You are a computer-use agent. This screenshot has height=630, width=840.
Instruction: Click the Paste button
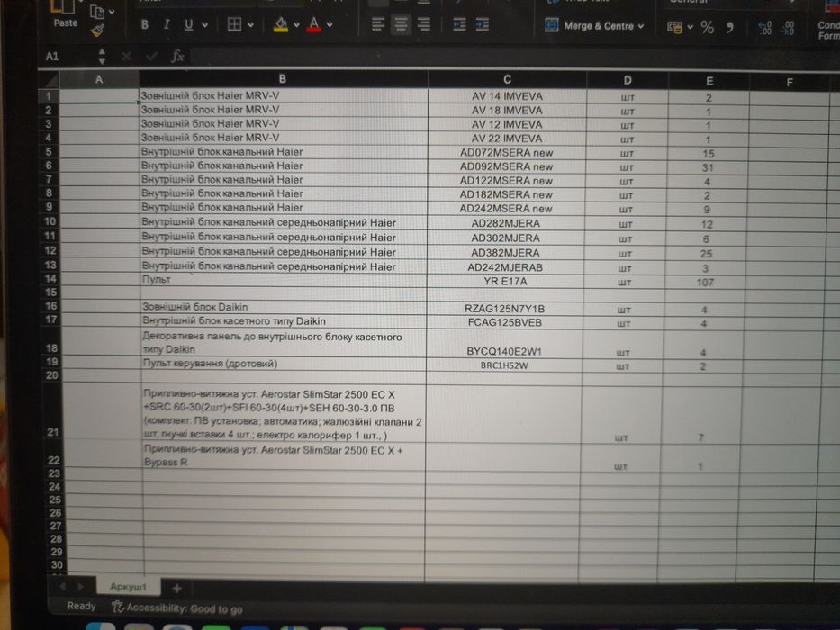pos(65,13)
